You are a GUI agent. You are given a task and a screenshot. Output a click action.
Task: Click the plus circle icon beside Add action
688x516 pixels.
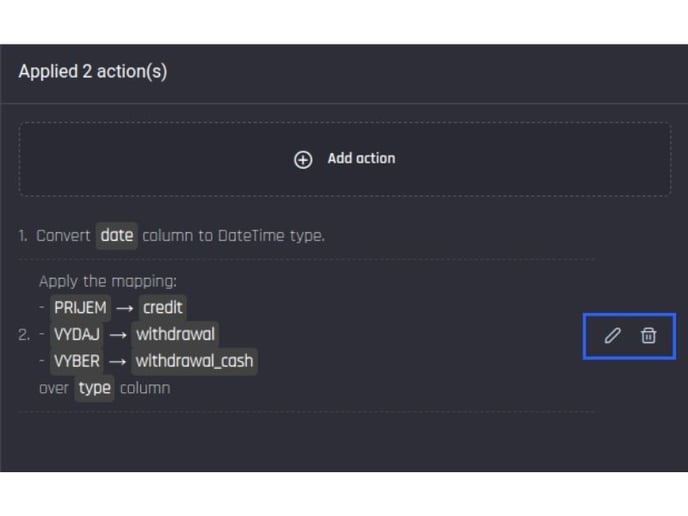303,160
